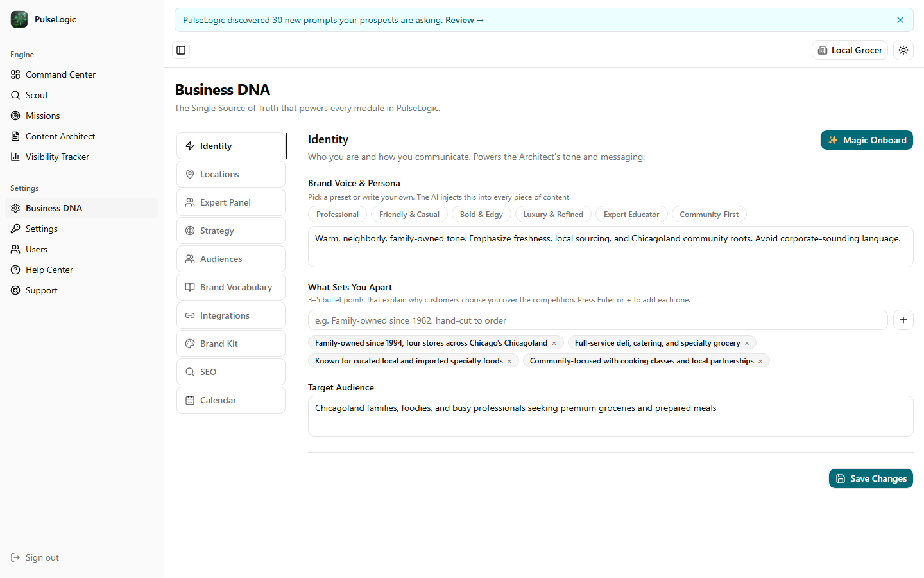Open Support page

coord(81,290)
